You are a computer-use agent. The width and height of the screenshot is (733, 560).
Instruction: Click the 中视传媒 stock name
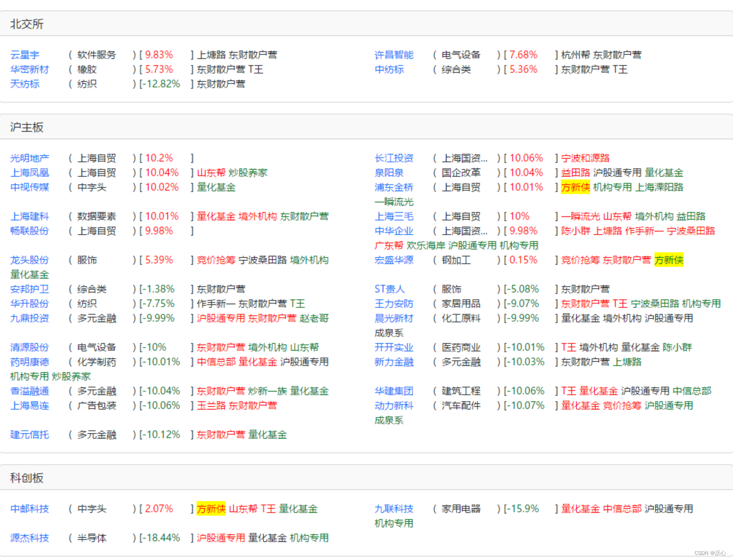[x=30, y=187]
